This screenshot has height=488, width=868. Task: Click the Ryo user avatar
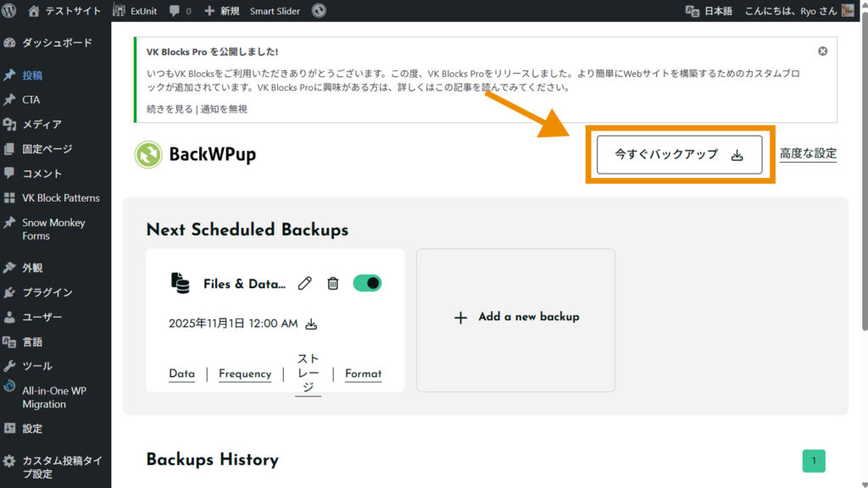(x=848, y=11)
